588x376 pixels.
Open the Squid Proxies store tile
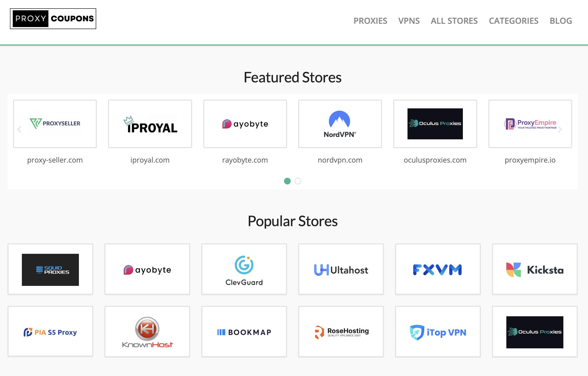[50, 270]
